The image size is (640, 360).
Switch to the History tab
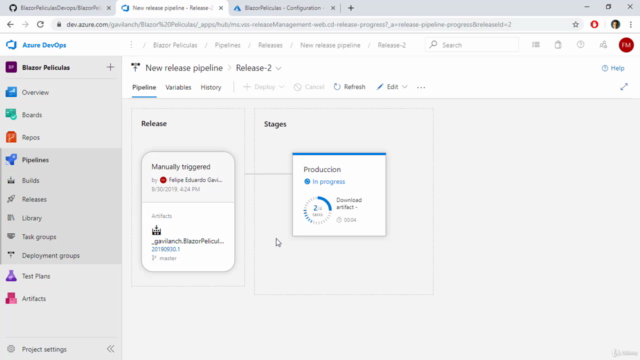(211, 87)
